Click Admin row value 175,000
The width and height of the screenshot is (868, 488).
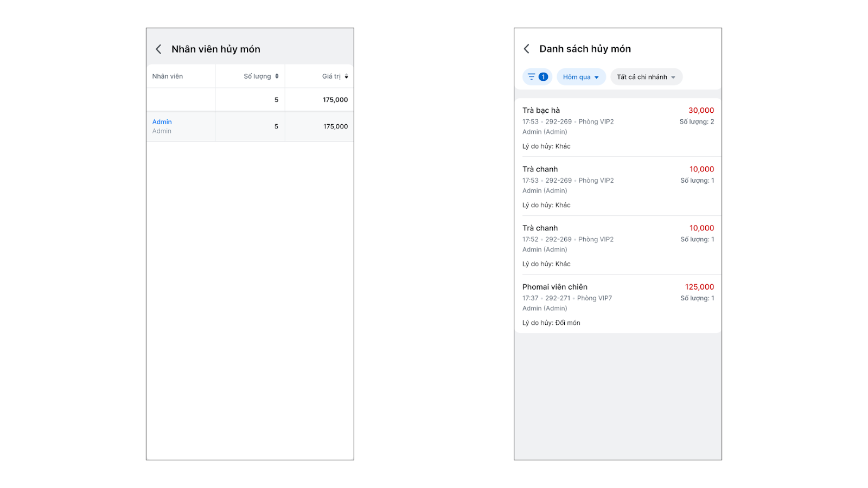coord(335,126)
